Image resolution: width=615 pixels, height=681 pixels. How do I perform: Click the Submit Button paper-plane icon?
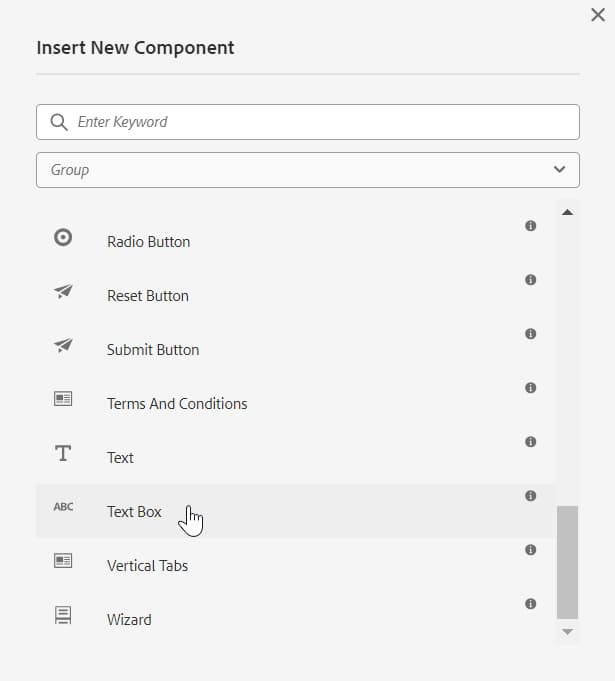tap(63, 346)
